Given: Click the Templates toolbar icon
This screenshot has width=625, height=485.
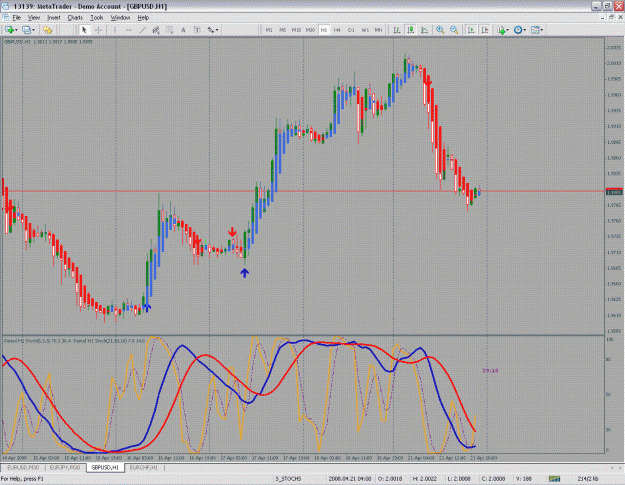Looking at the screenshot, I should click(535, 30).
